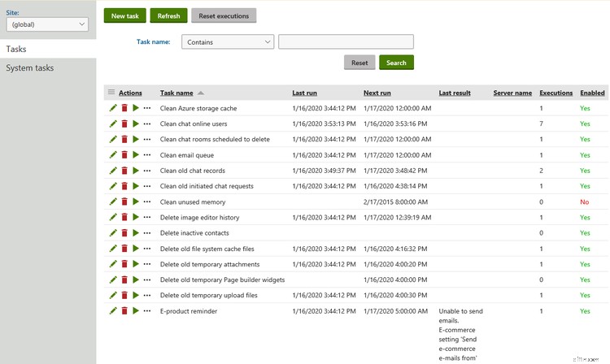Click the Reset executions button
This screenshot has width=610, height=364.
pos(224,15)
